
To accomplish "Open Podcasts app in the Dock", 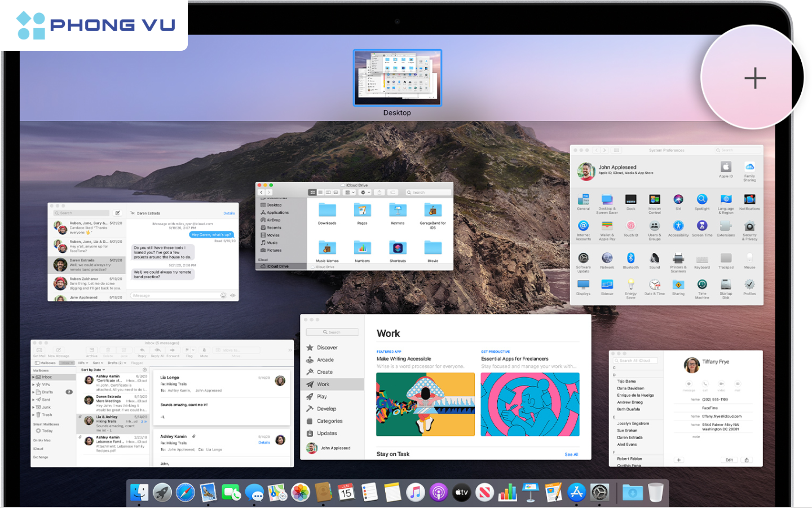I will pos(439,492).
